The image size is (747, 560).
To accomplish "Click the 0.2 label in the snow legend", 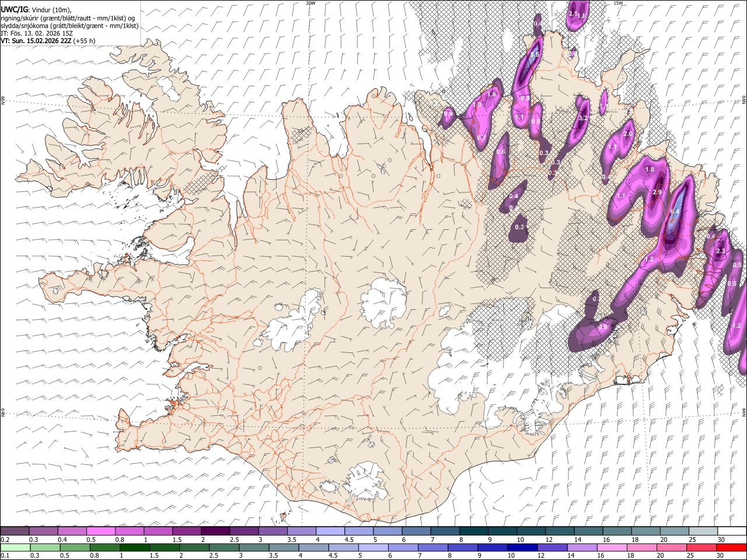I will pyautogui.click(x=5, y=540).
